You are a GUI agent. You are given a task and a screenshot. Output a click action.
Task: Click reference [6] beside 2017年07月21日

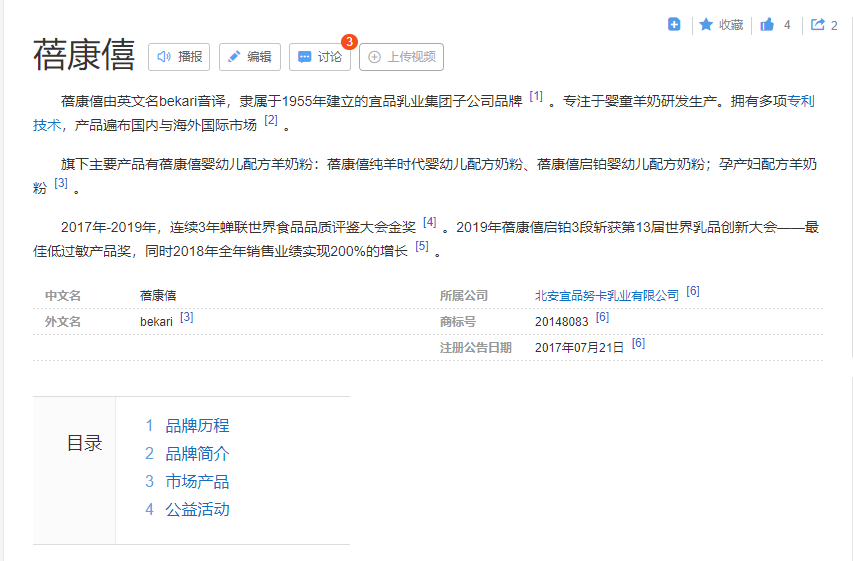(x=639, y=343)
